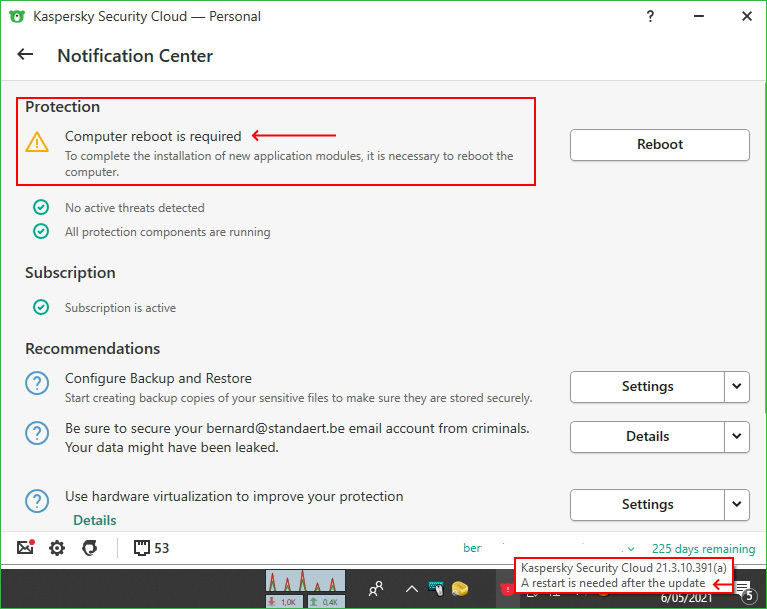The height and width of the screenshot is (609, 767).
Task: Click question icon beside hardware virtualization recommendation
Action: click(x=37, y=501)
